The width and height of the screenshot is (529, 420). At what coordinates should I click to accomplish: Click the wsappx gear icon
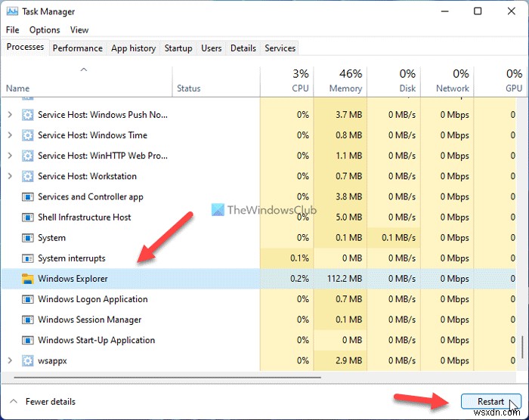coord(28,360)
